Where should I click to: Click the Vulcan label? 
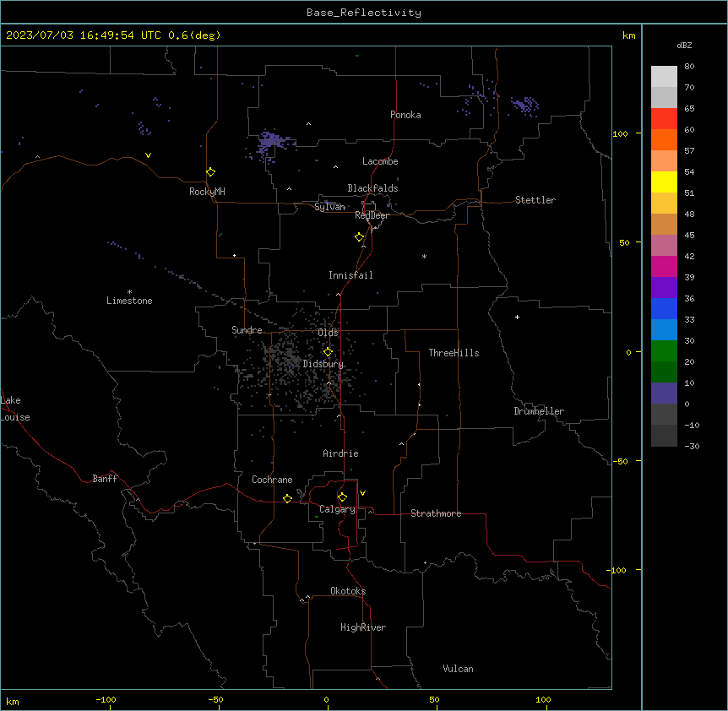(x=459, y=669)
